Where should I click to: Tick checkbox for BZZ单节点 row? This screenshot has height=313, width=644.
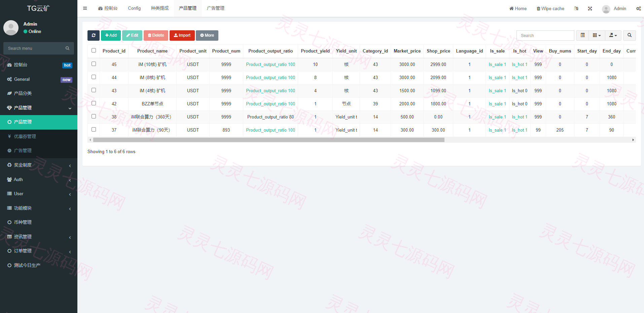94,103
